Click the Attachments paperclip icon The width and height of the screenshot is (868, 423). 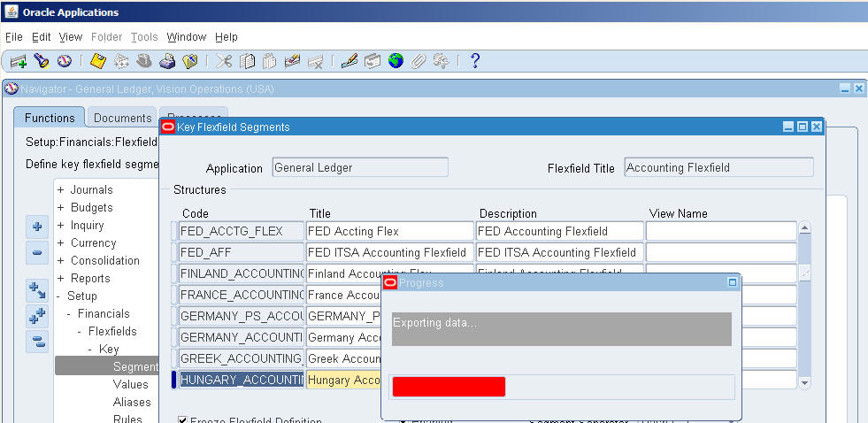click(418, 61)
